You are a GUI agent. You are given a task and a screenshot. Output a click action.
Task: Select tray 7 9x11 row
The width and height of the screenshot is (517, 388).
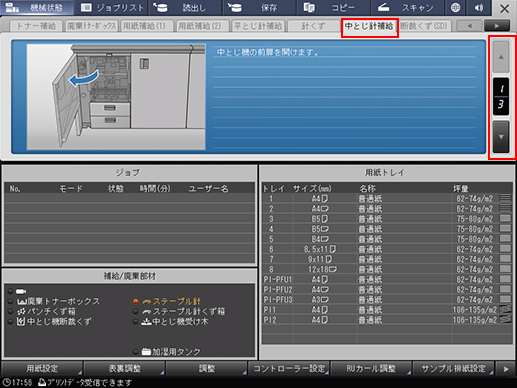(387, 259)
